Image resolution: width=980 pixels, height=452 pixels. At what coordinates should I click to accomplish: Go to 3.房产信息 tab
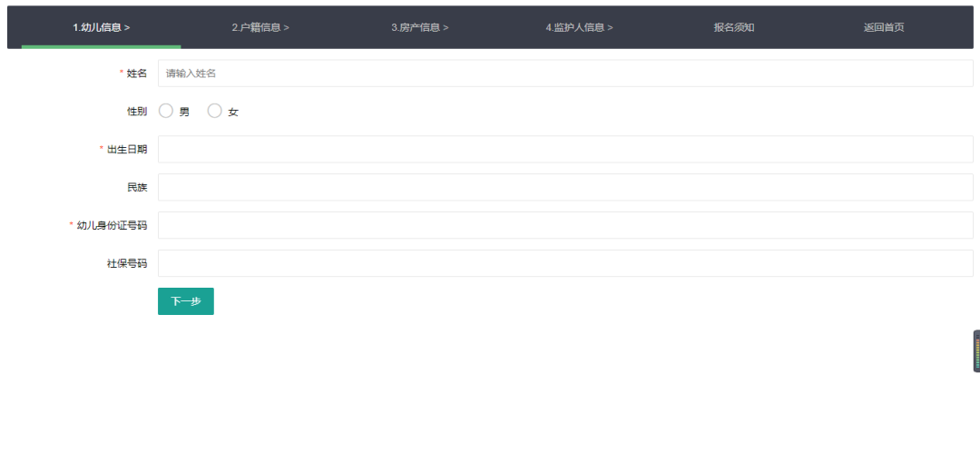coord(420,27)
